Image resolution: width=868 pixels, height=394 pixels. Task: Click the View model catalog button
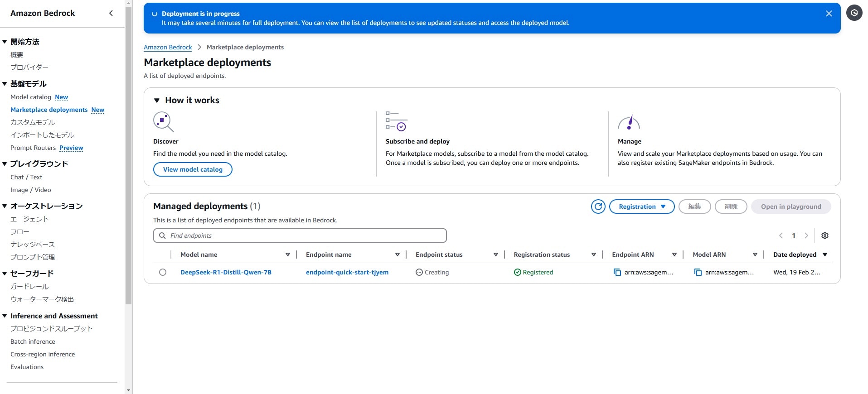point(193,169)
